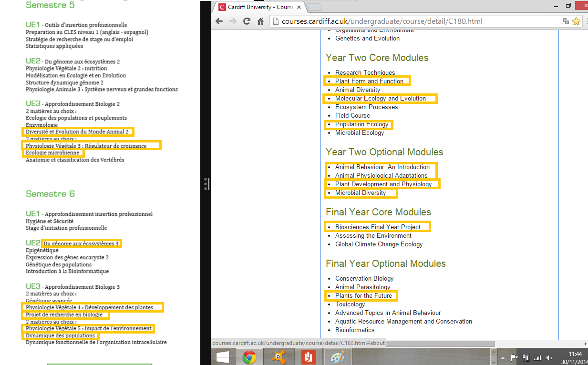This screenshot has width=588, height=365.
Task: Click the Chrome icon in the taskbar
Action: [x=249, y=356]
